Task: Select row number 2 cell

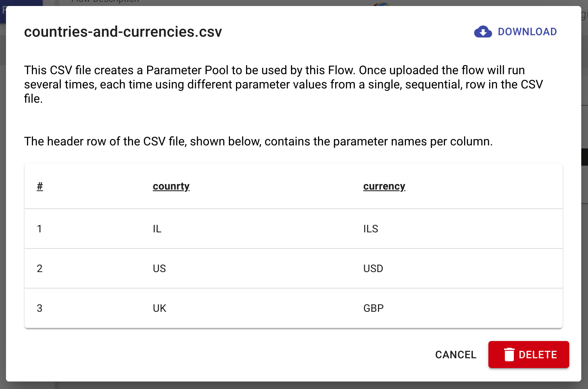Action: coord(39,268)
